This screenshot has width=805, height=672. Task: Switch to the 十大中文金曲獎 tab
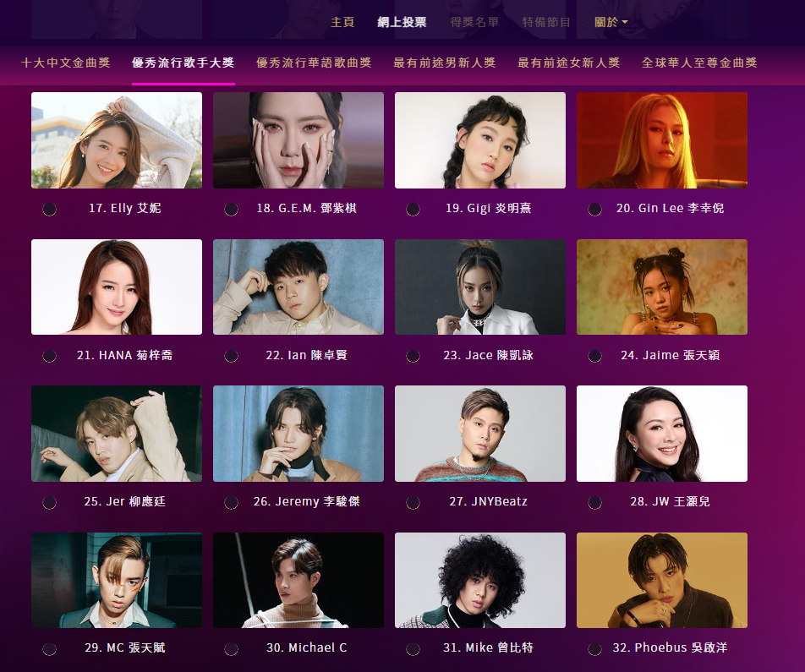(66, 63)
